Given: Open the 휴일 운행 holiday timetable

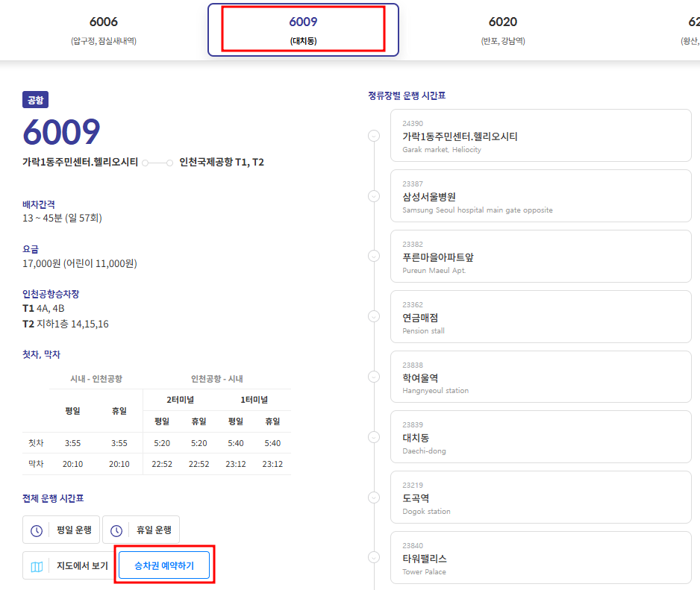Looking at the screenshot, I should coord(141,530).
